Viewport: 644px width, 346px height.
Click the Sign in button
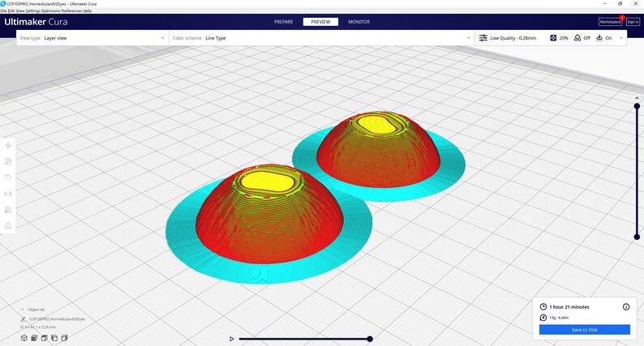[x=633, y=22]
